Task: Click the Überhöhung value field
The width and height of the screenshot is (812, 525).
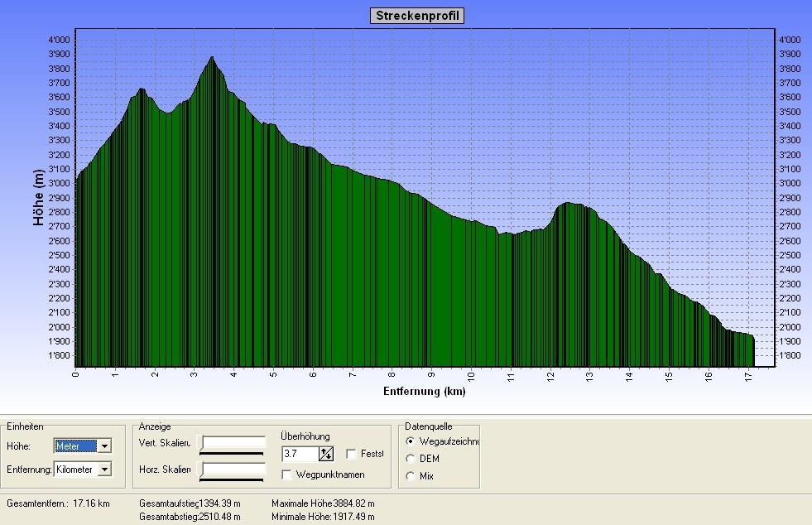Action: (299, 454)
